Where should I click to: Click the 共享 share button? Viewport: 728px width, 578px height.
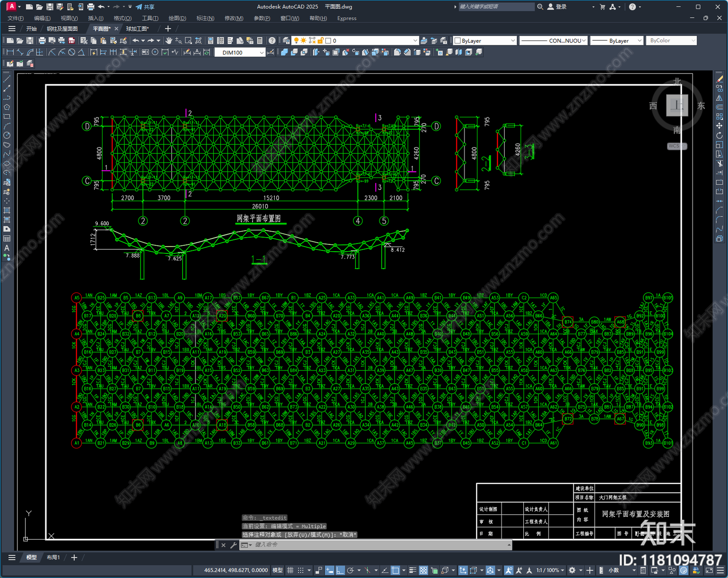[145, 7]
